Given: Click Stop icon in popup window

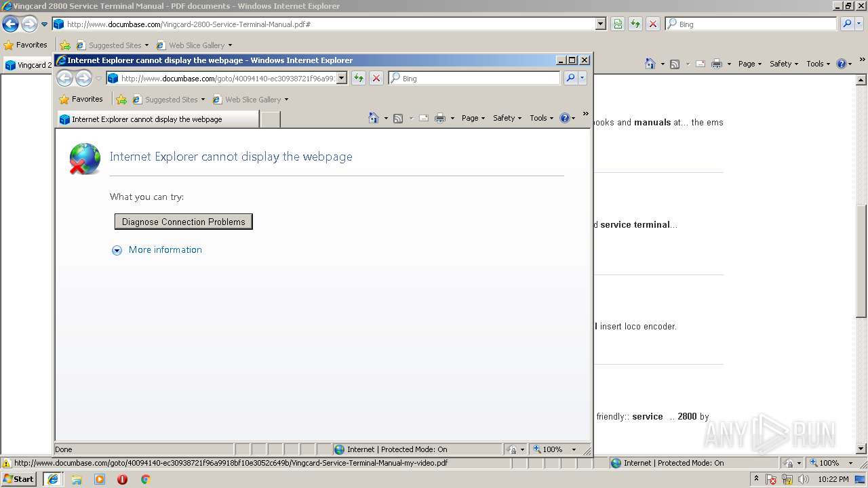Looking at the screenshot, I should pyautogui.click(x=376, y=79).
